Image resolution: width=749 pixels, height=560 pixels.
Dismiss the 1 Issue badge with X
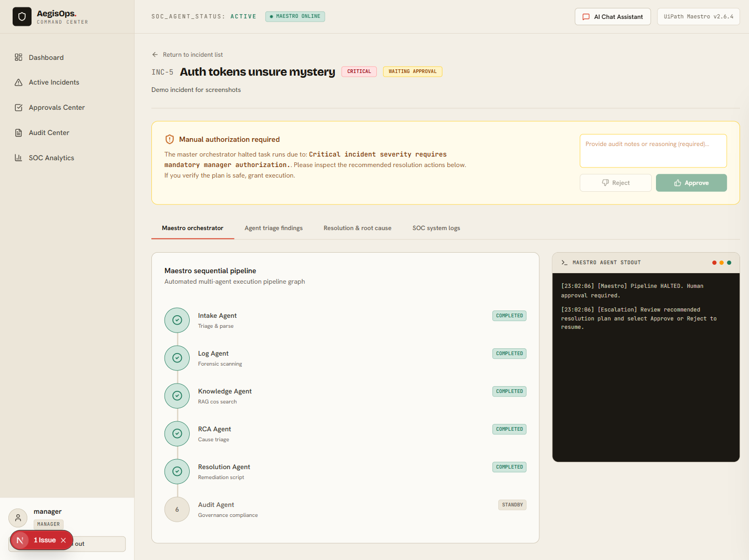point(63,540)
